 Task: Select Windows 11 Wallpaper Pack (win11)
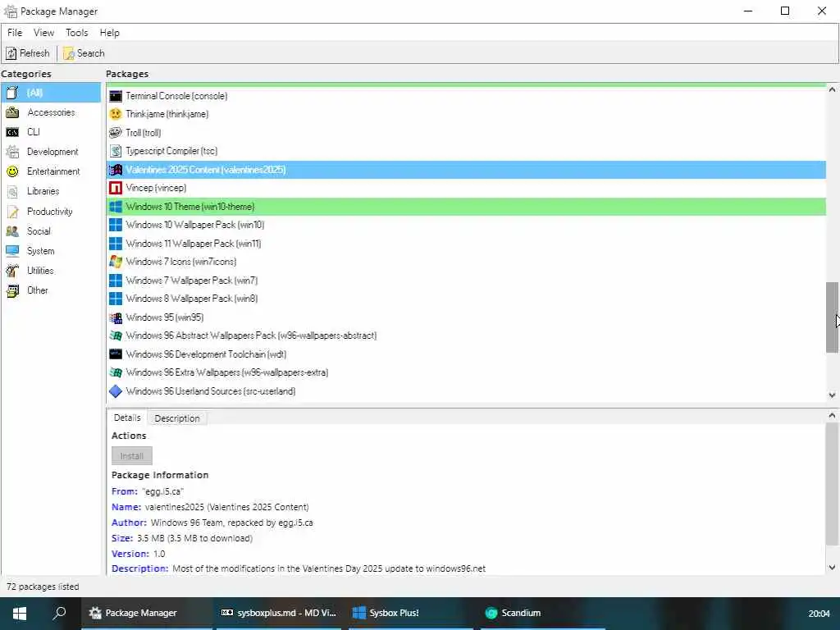(466, 243)
